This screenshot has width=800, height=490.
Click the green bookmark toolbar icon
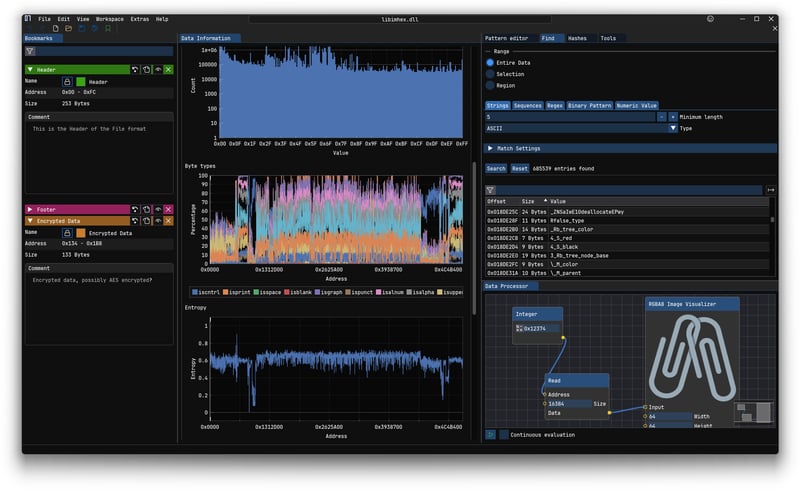coord(108,28)
